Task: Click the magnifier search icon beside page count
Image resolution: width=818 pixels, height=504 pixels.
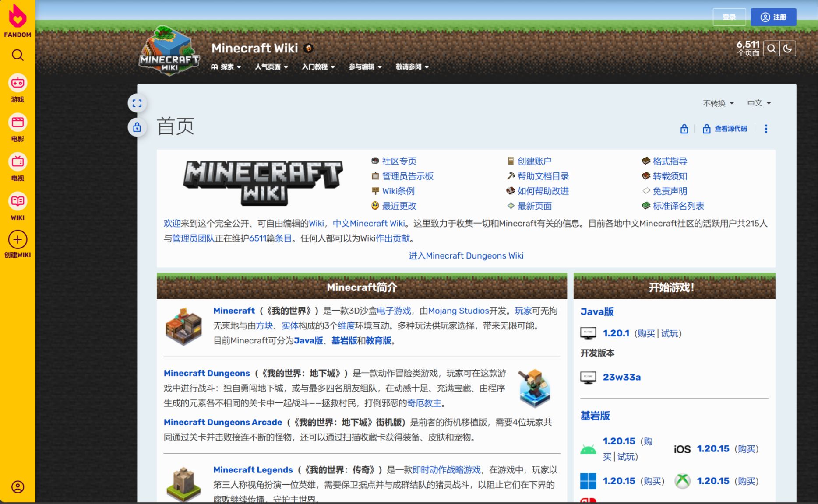Action: [x=771, y=49]
